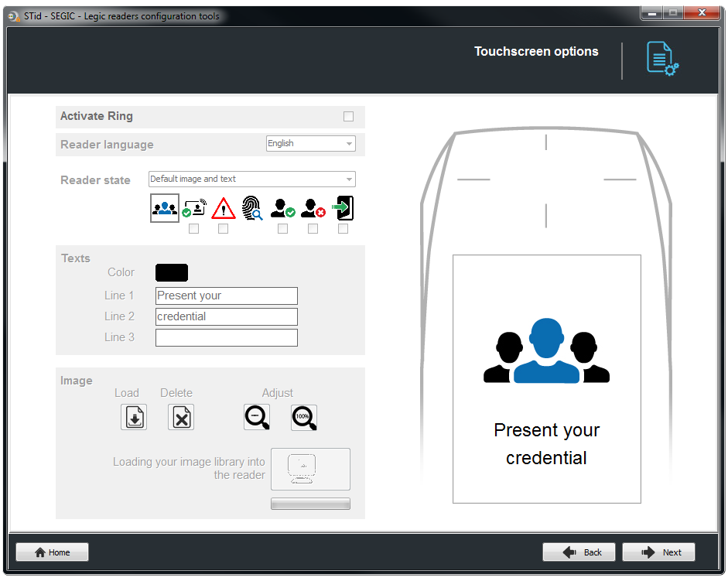Click the 'Present your' preview text
This screenshot has height=581, width=728.
click(546, 430)
